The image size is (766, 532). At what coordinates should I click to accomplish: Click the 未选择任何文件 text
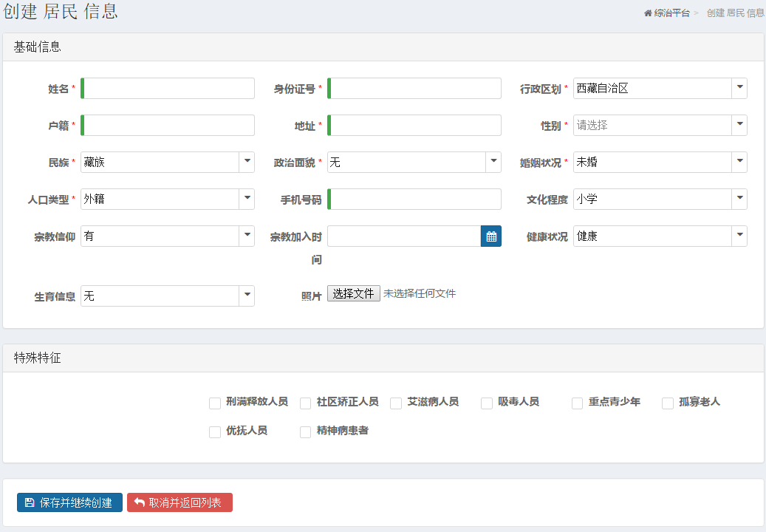tap(420, 293)
